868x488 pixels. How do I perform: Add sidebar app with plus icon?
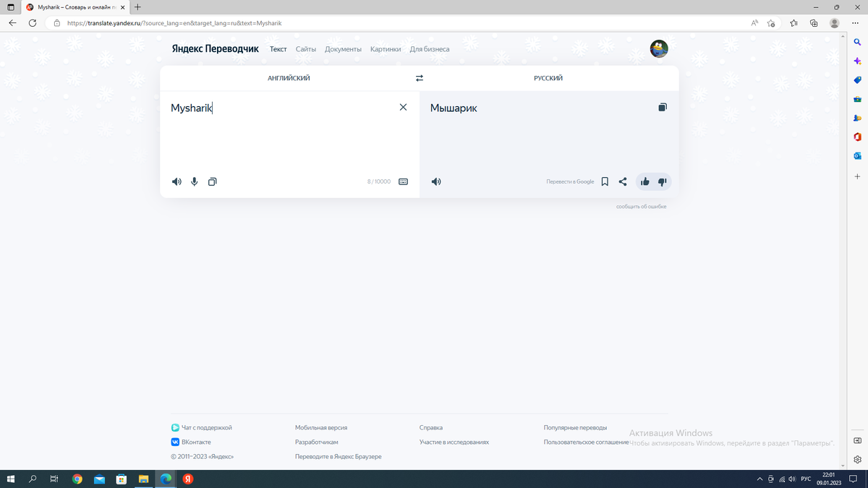[x=857, y=176]
